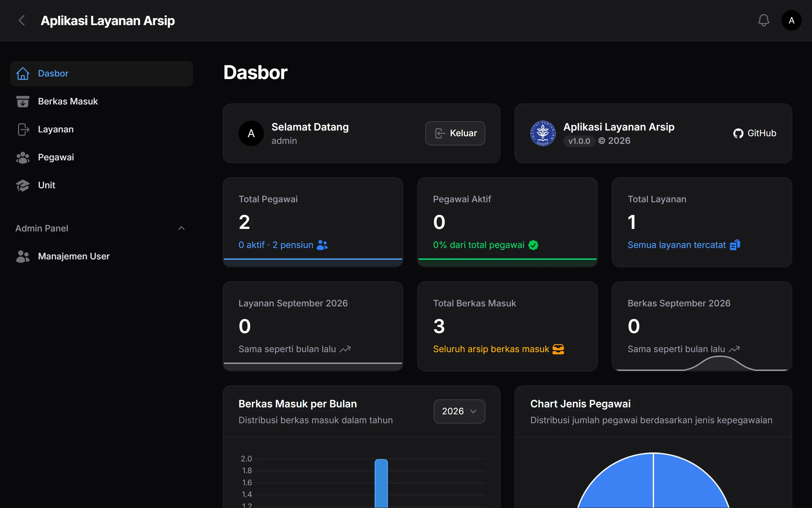Click the trend arrow in the Layanan September 2026 card

pyautogui.click(x=345, y=349)
